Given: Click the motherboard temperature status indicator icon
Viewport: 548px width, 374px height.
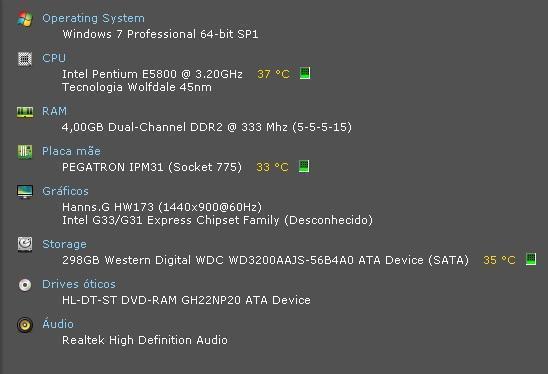Looking at the screenshot, I should [x=304, y=166].
